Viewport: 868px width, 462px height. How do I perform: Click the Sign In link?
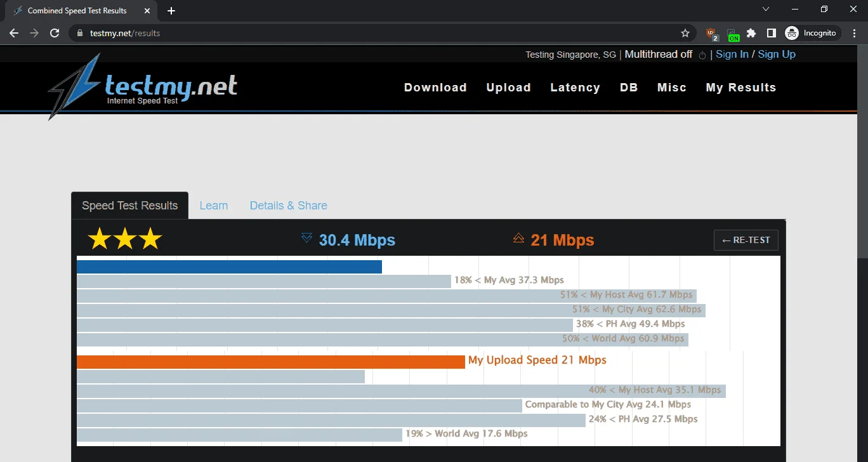point(732,55)
